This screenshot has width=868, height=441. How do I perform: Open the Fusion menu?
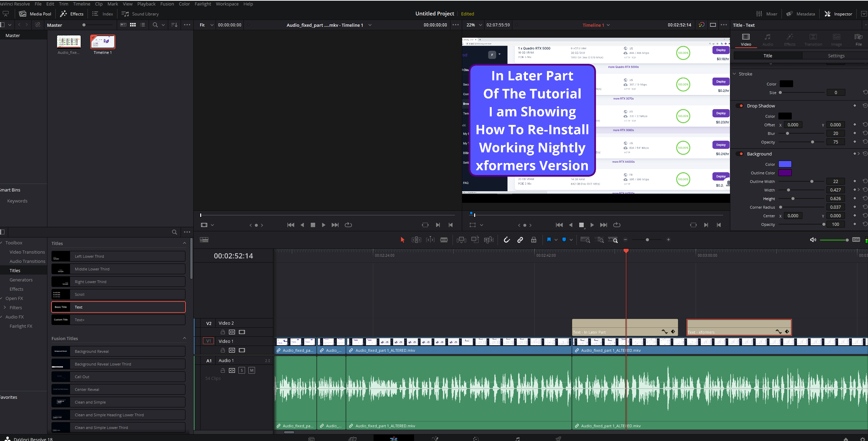(x=167, y=4)
